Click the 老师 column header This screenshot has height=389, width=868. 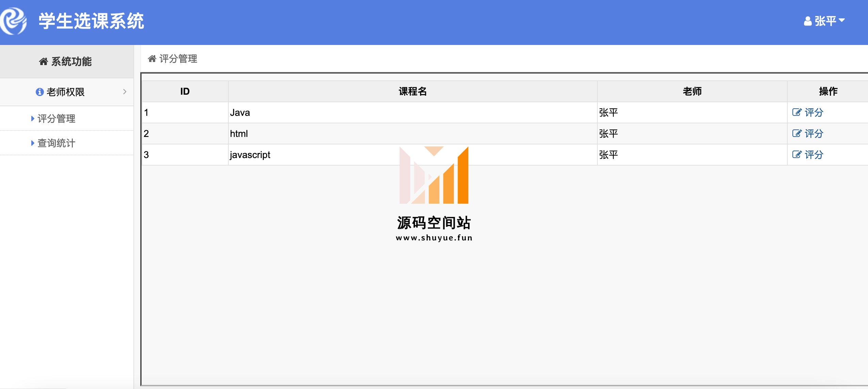pos(692,91)
